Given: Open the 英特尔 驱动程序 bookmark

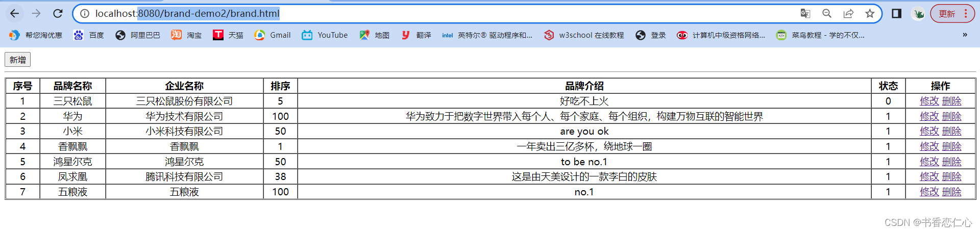Looking at the screenshot, I should (x=487, y=35).
